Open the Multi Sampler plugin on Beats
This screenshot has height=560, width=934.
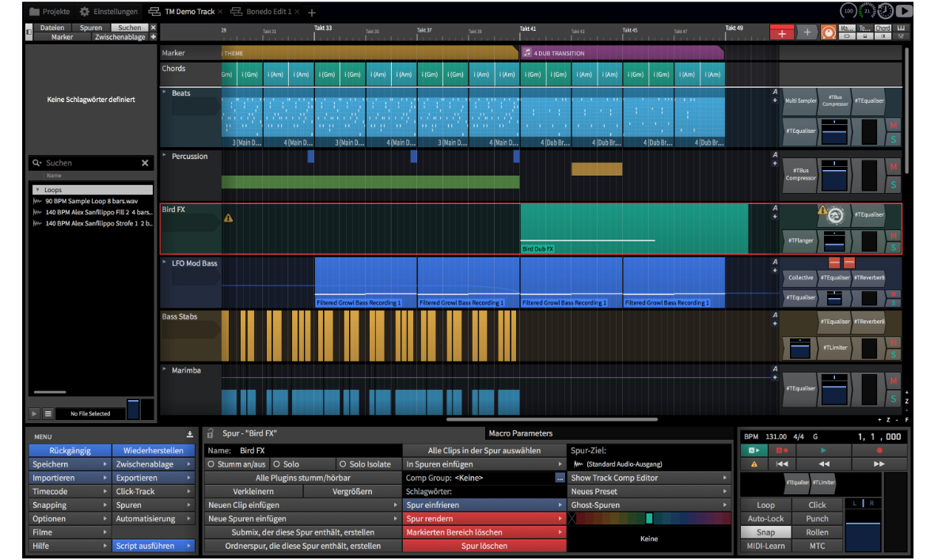click(x=800, y=100)
